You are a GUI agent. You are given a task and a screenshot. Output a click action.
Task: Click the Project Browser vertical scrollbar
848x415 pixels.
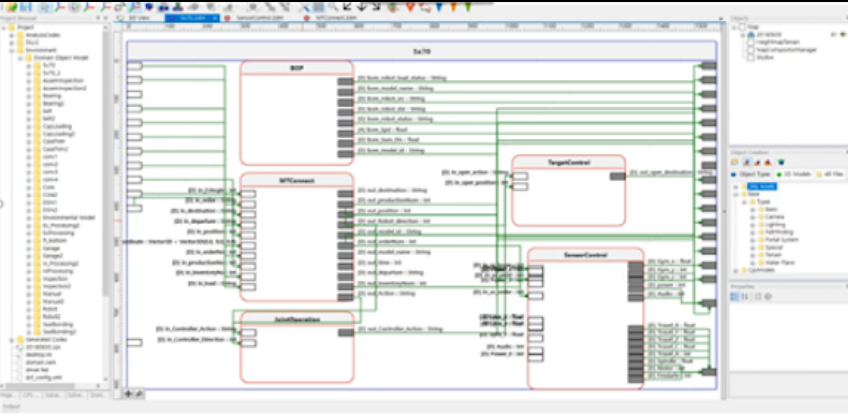click(x=106, y=150)
